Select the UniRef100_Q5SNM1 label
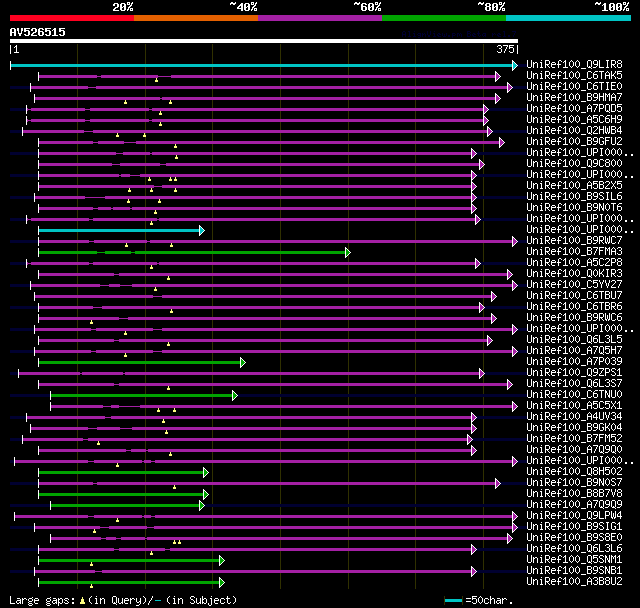 (x=574, y=560)
